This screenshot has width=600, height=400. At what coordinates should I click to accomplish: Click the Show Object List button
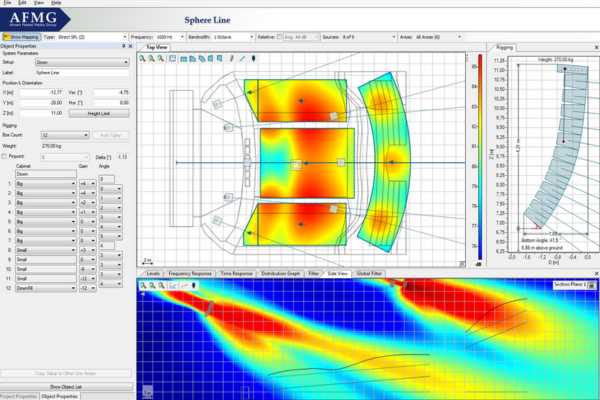[x=64, y=385]
